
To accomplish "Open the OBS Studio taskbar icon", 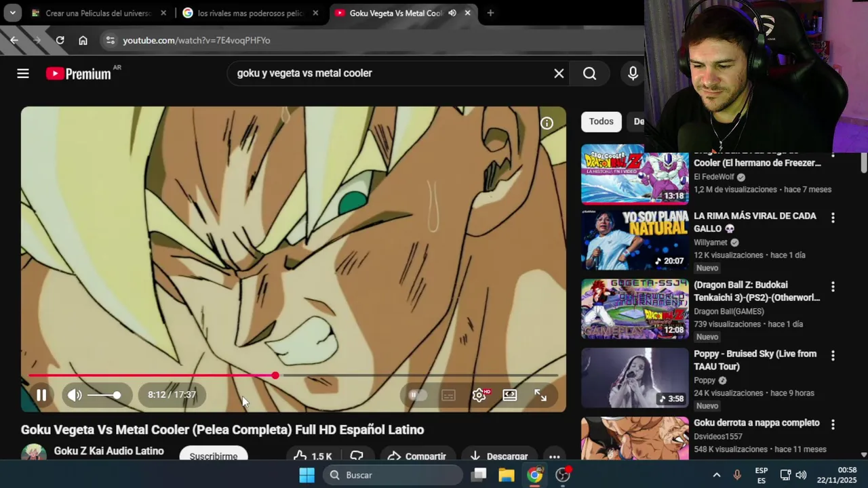I will click(x=564, y=475).
